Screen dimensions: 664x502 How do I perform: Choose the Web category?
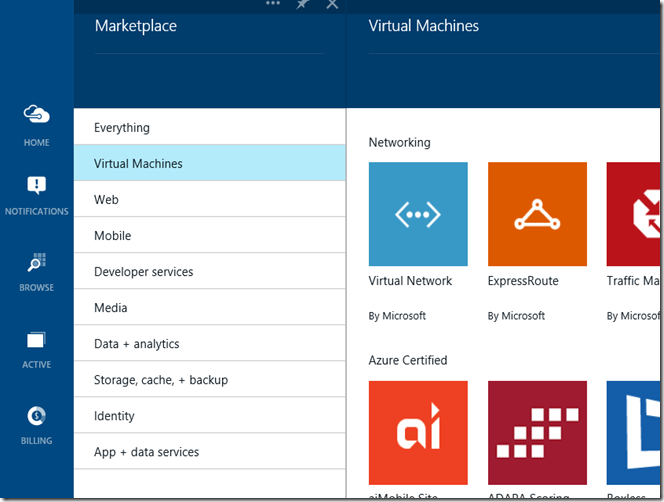coord(106,200)
